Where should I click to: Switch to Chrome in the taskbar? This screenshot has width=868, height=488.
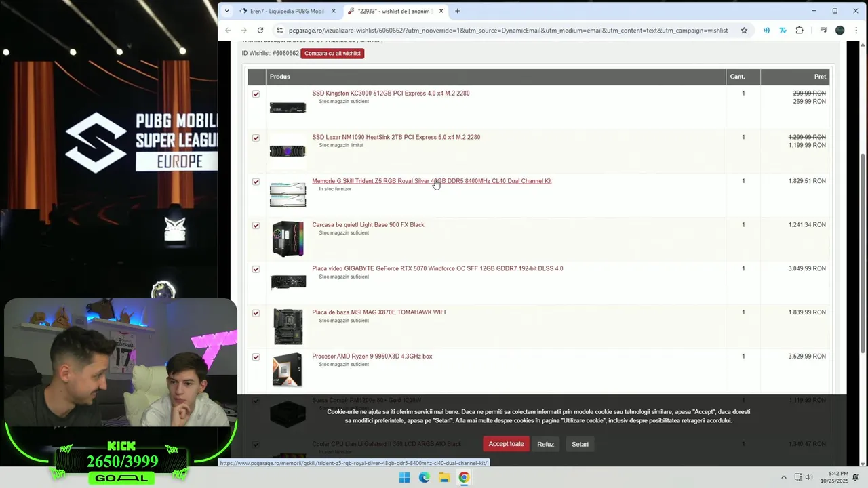[464, 478]
